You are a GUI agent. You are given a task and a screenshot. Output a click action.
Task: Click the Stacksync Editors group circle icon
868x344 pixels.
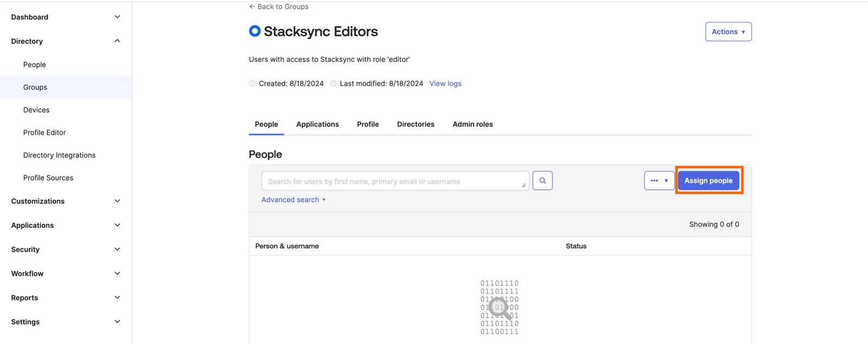coord(254,31)
